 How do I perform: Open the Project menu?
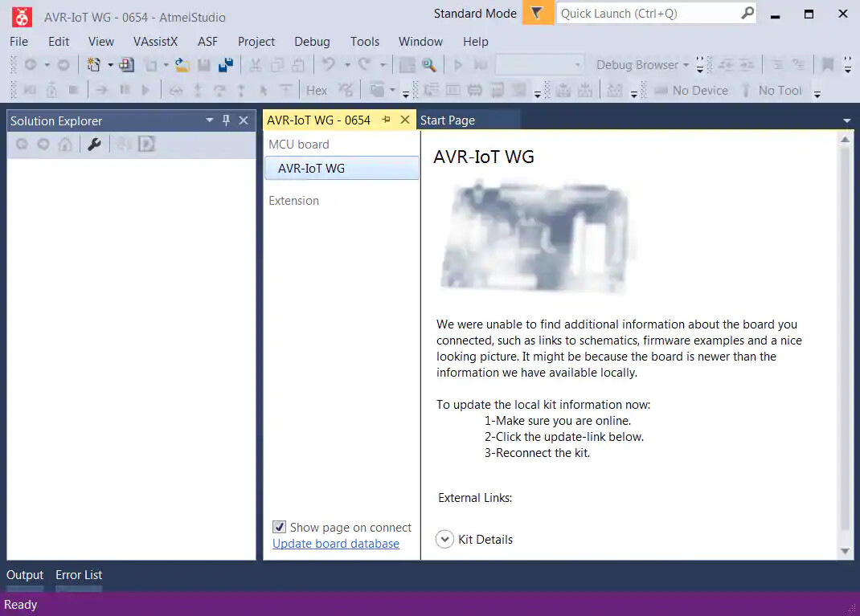click(256, 42)
